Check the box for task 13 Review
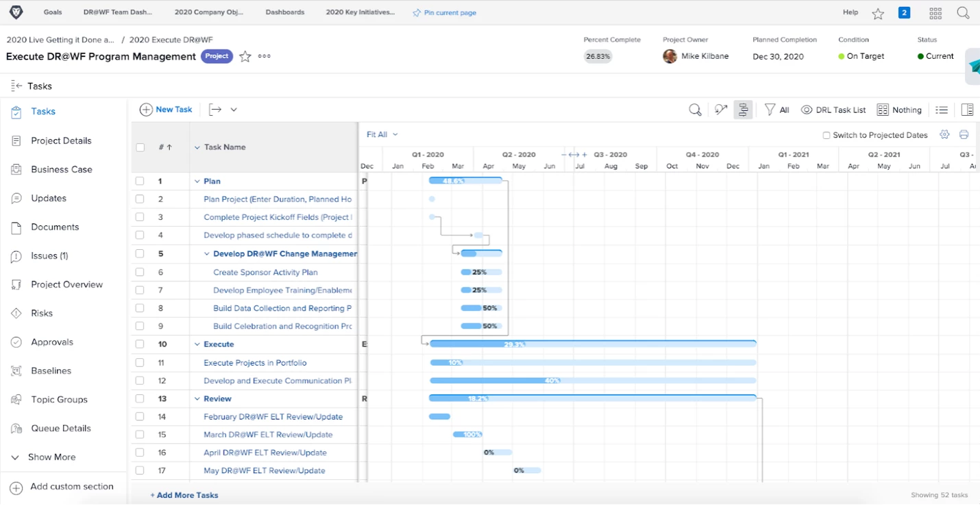980x506 pixels. pyautogui.click(x=140, y=399)
